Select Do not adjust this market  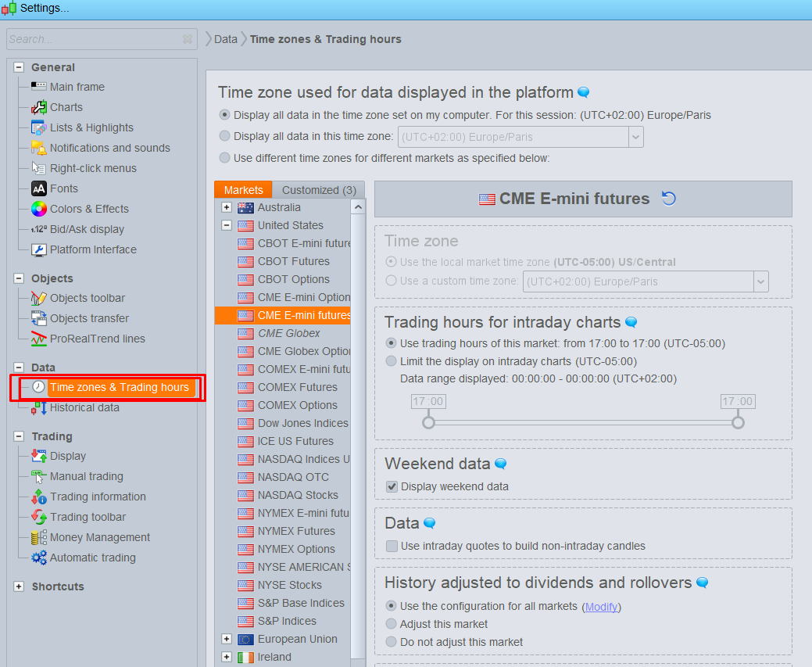391,642
